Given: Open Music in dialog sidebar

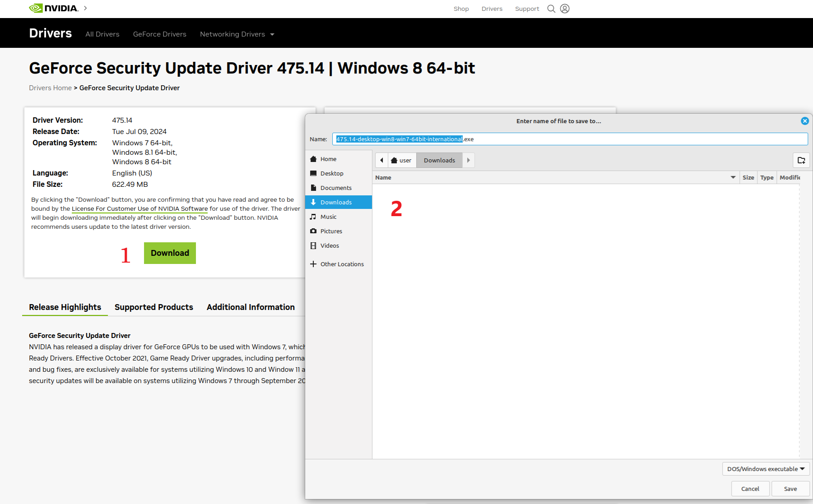Looking at the screenshot, I should click(338, 217).
